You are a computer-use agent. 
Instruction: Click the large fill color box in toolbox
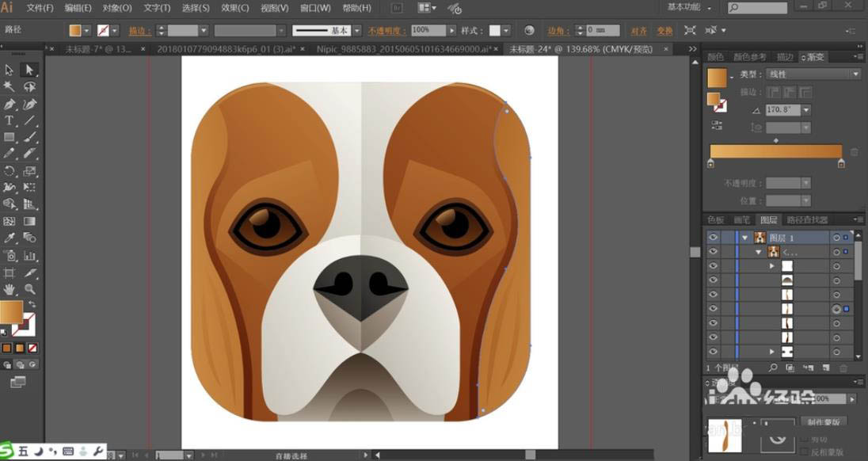(x=11, y=312)
